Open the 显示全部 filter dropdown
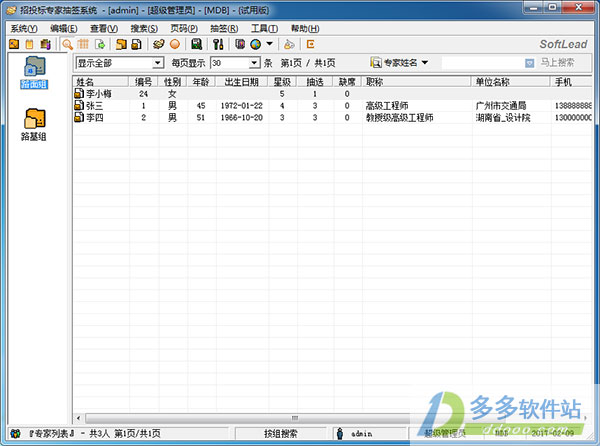 tap(157, 63)
